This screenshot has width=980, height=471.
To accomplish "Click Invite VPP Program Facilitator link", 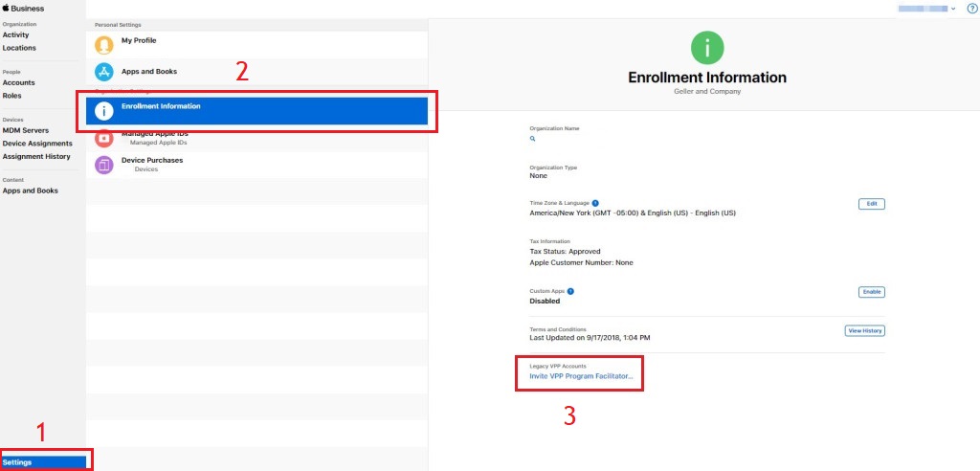I will (x=581, y=376).
